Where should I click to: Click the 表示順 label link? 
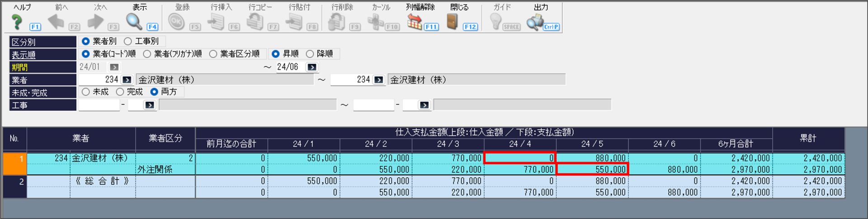click(24, 55)
